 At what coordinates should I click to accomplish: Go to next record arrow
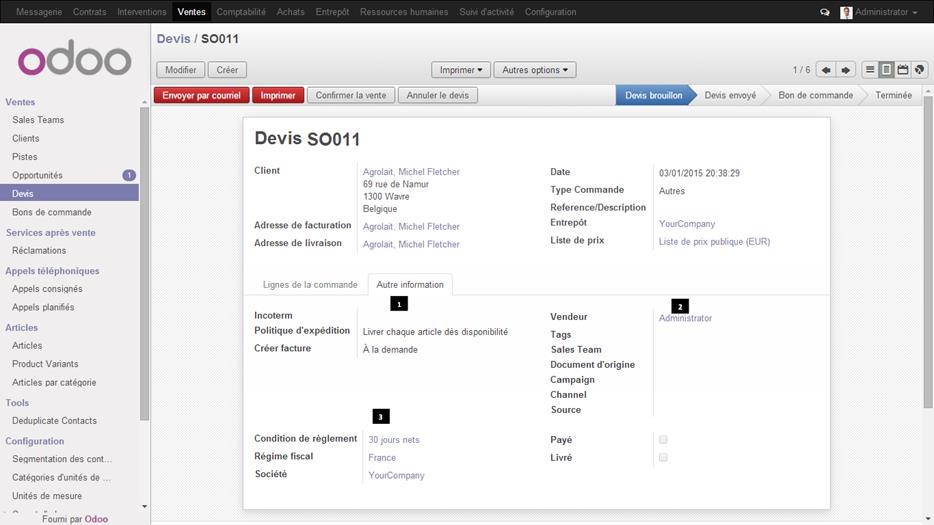pyautogui.click(x=845, y=70)
